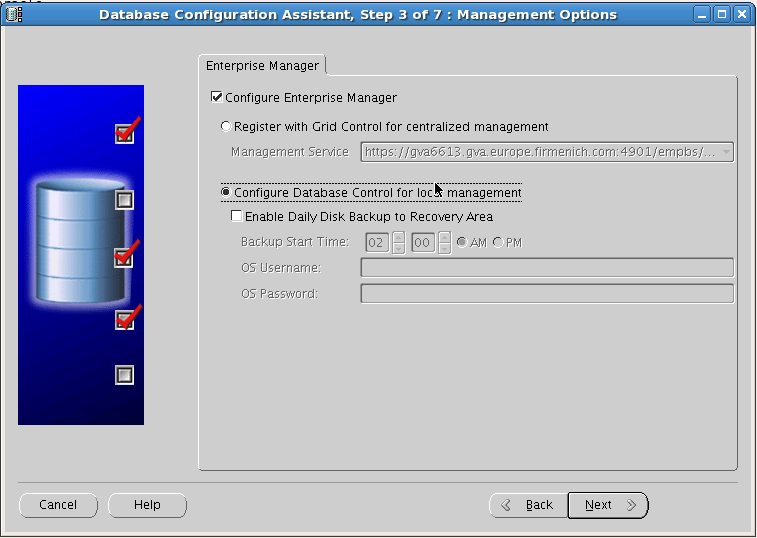This screenshot has width=757, height=538.
Task: Click the window menu icon in title bar
Action: point(14,14)
